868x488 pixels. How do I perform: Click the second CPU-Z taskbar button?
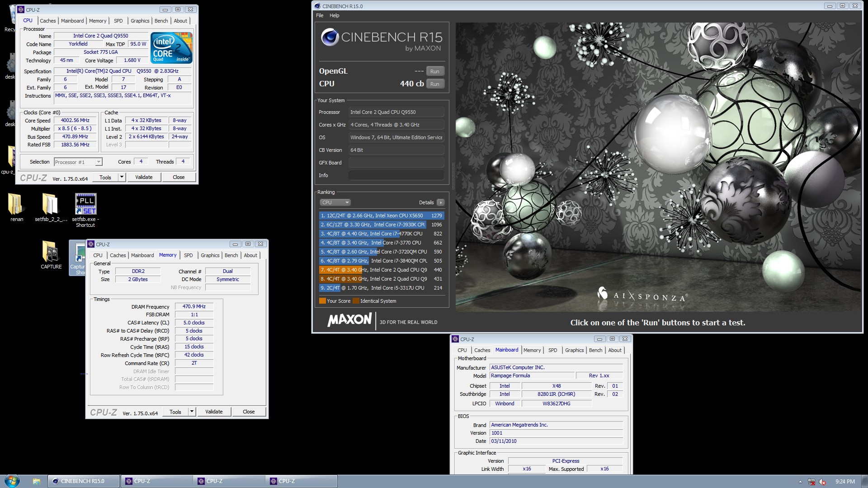click(x=228, y=481)
